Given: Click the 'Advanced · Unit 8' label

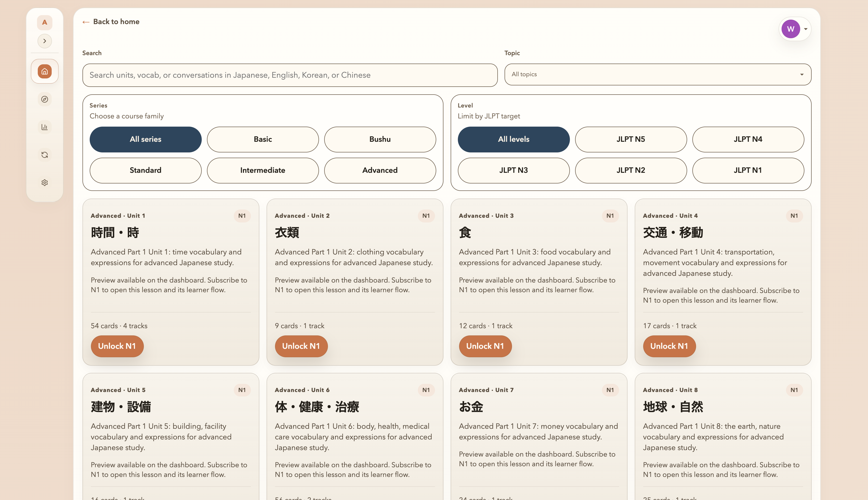Looking at the screenshot, I should 671,390.
